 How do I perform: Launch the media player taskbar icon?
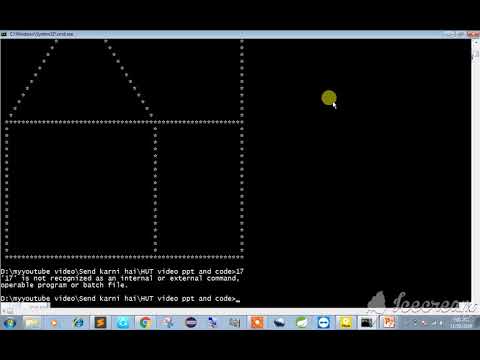click(54, 323)
